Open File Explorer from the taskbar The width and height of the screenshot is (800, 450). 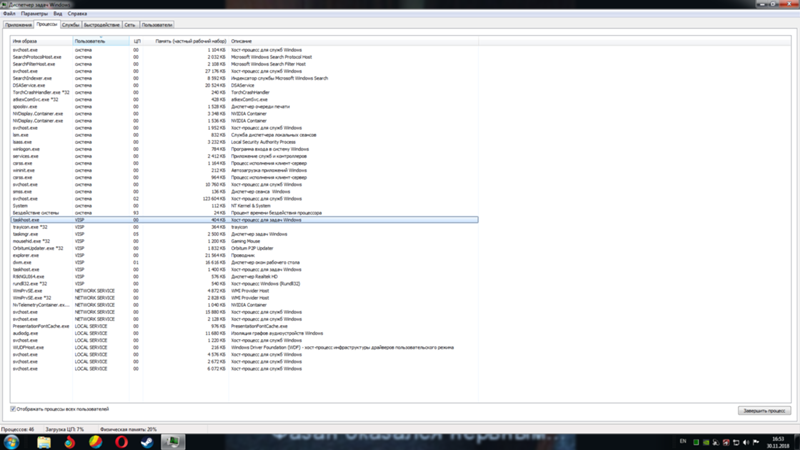tap(44, 442)
